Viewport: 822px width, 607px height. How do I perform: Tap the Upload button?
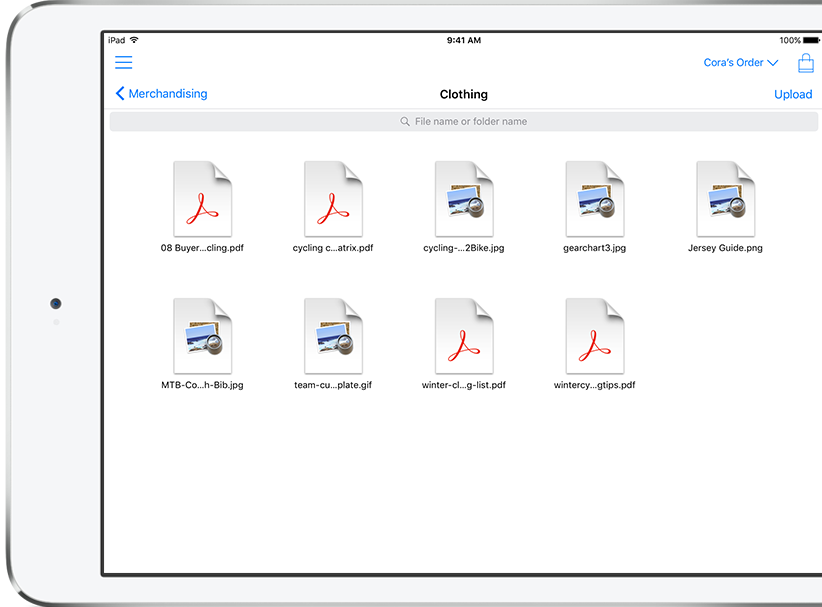point(793,94)
